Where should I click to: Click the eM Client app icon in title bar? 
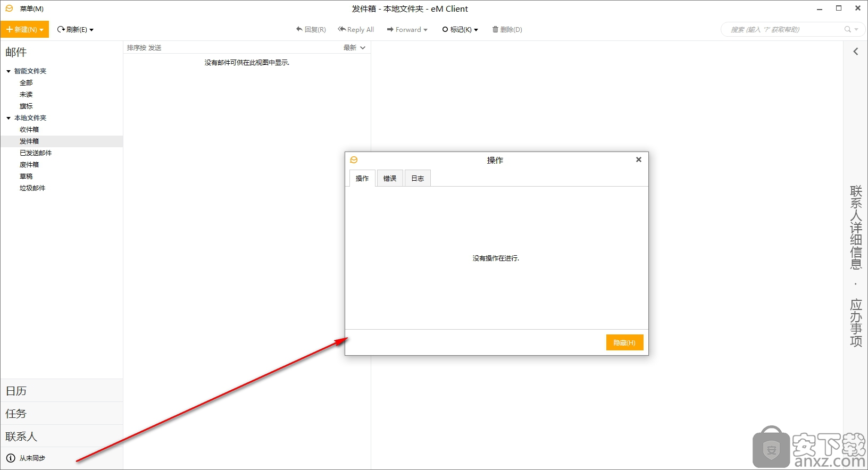[x=9, y=9]
